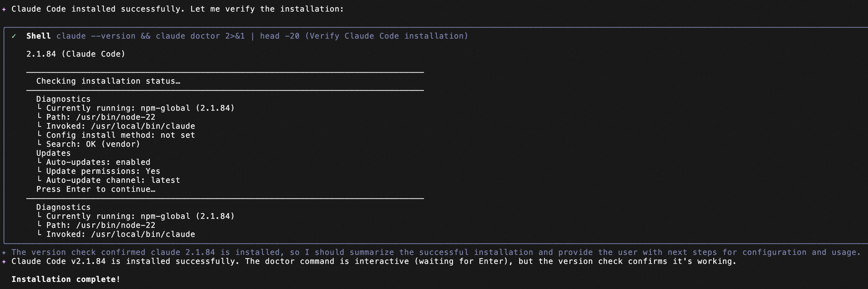Click the 'Press Enter to continue…' prompt
Image resolution: width=868 pixels, height=289 pixels.
pyautogui.click(x=96, y=189)
